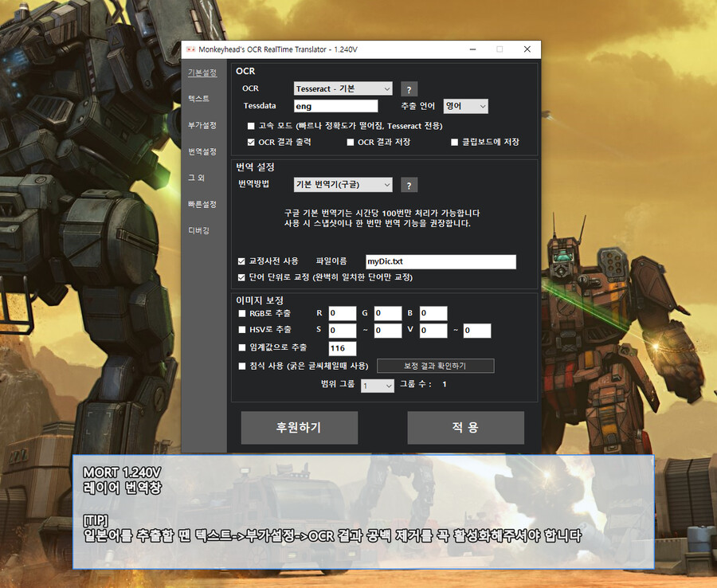Click the S maximum value field
Viewport: 717px width, 588px height.
(x=388, y=330)
